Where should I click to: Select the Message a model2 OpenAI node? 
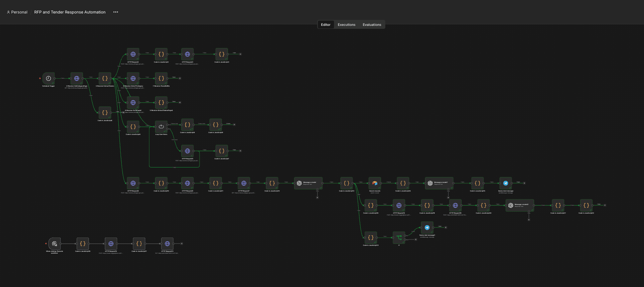(520, 205)
